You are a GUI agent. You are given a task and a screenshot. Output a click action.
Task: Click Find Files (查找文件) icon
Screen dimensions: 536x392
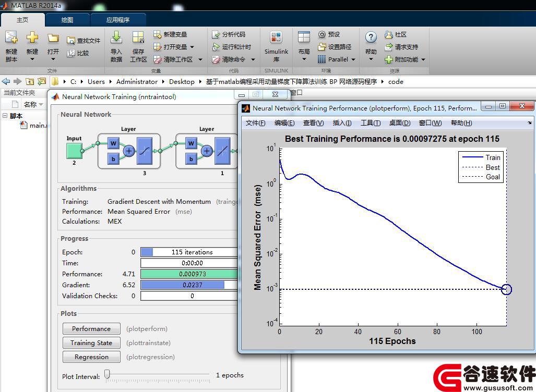coord(70,41)
